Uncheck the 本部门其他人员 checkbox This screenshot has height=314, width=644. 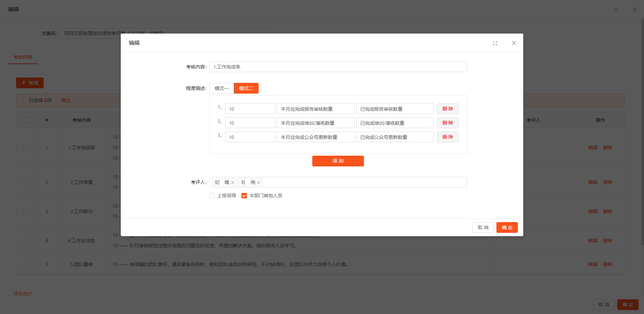pos(244,196)
